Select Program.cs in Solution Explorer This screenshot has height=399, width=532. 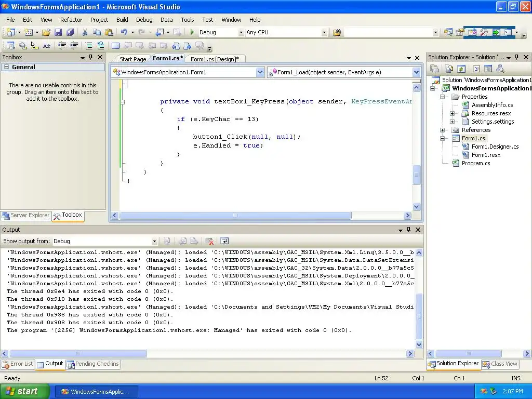[476, 163]
